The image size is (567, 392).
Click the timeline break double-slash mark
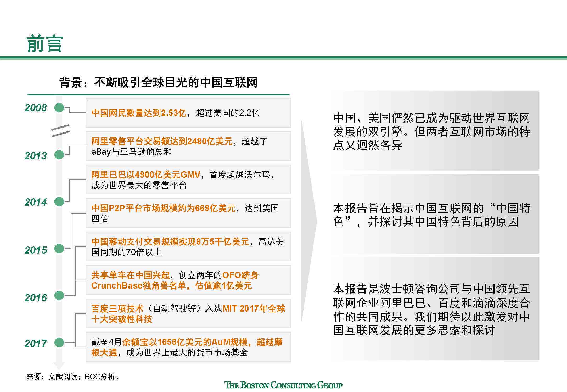coord(61,130)
